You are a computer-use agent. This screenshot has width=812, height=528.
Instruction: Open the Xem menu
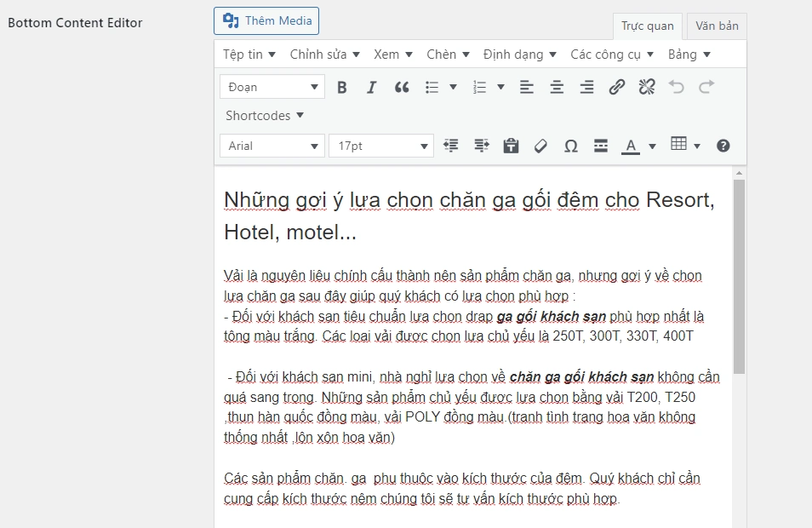[393, 55]
